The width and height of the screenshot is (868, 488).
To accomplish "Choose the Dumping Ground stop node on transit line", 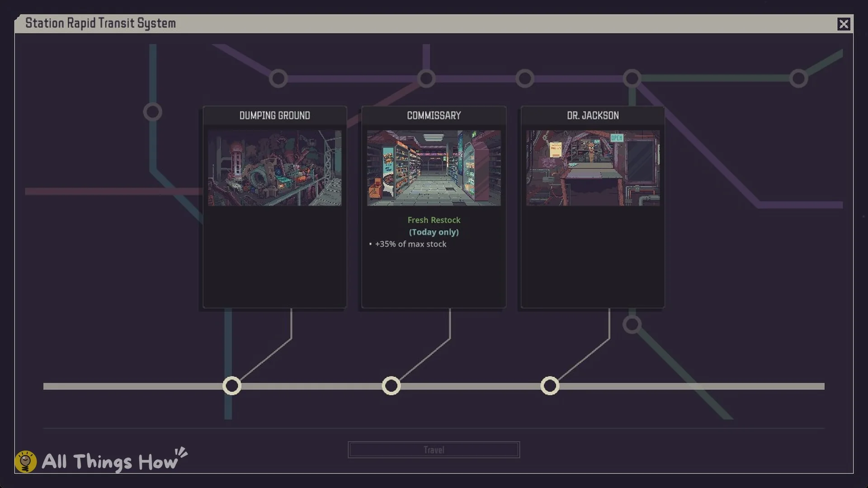I will (x=232, y=386).
